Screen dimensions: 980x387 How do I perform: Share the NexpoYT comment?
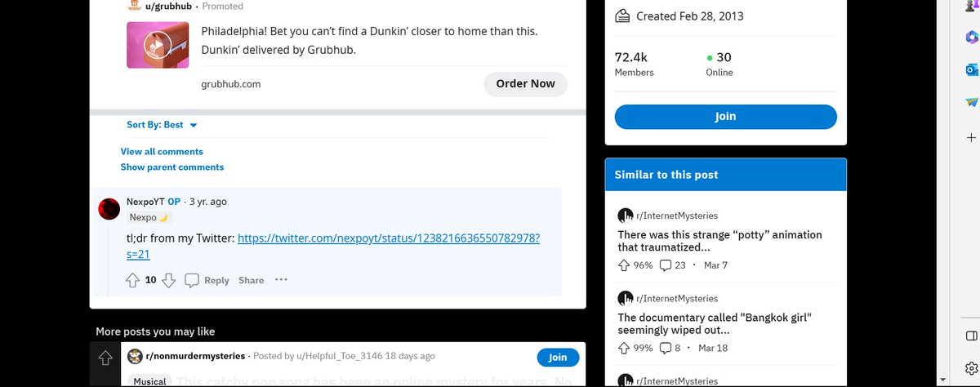[251, 280]
